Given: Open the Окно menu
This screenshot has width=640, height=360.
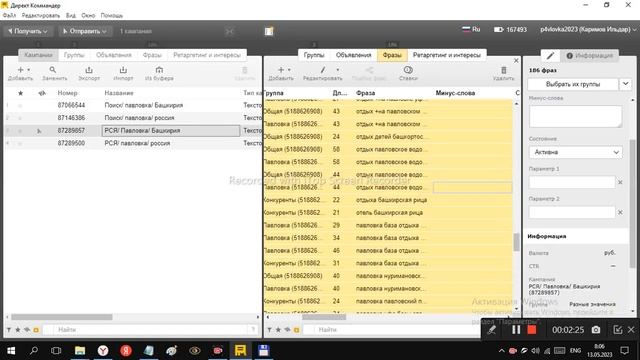Looking at the screenshot, I should pos(88,16).
